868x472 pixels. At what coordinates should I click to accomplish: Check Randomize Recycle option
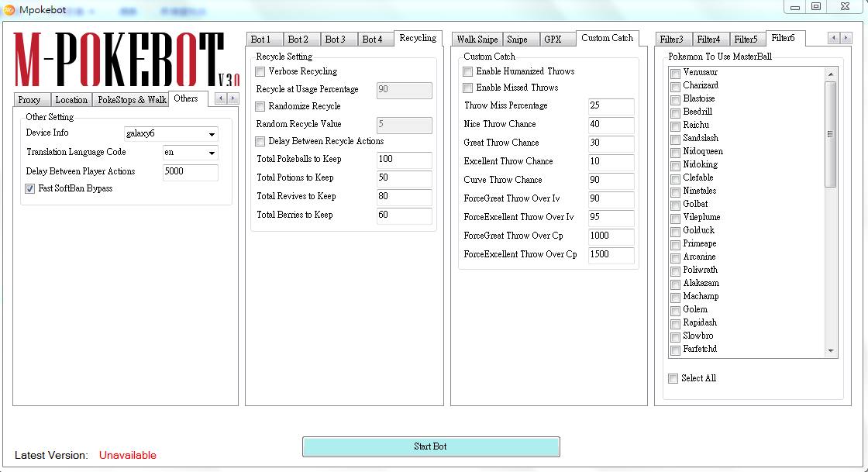(260, 106)
